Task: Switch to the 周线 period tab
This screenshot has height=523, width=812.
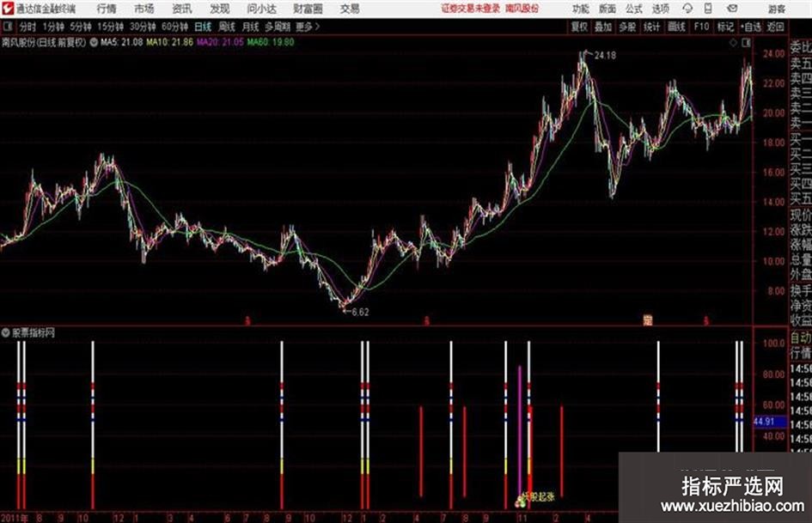Action: tap(227, 27)
